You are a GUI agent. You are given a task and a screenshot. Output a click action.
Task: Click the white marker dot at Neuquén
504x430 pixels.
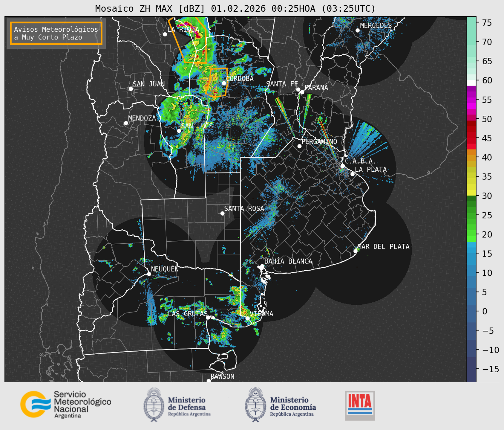pos(149,274)
